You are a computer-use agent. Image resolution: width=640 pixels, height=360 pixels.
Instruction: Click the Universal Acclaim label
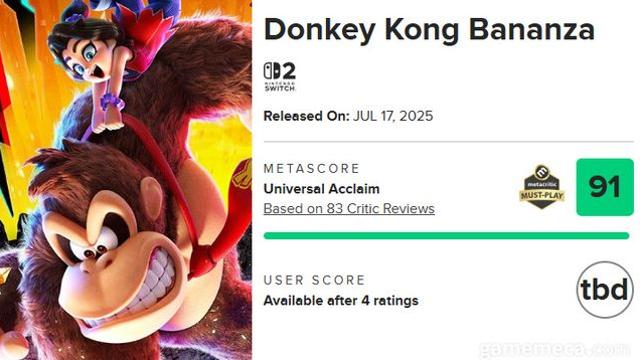[322, 189]
